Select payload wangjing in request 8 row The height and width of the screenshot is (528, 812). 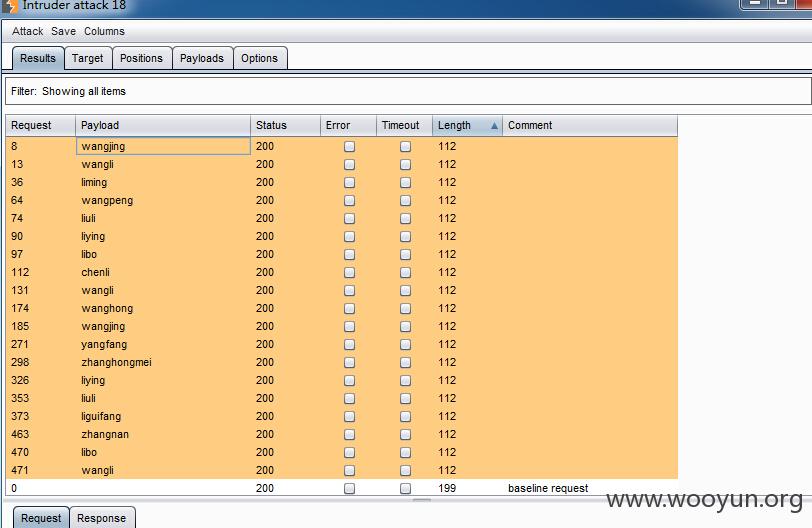[x=163, y=146]
